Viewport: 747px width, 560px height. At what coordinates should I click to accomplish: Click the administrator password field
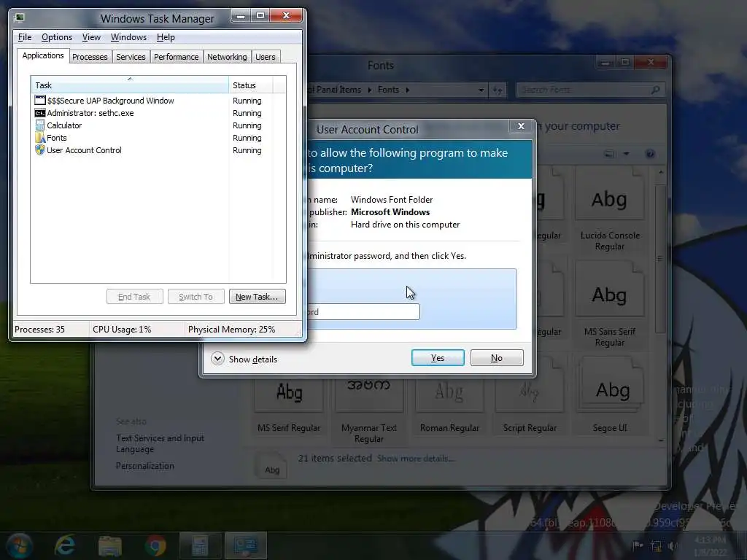(363, 312)
